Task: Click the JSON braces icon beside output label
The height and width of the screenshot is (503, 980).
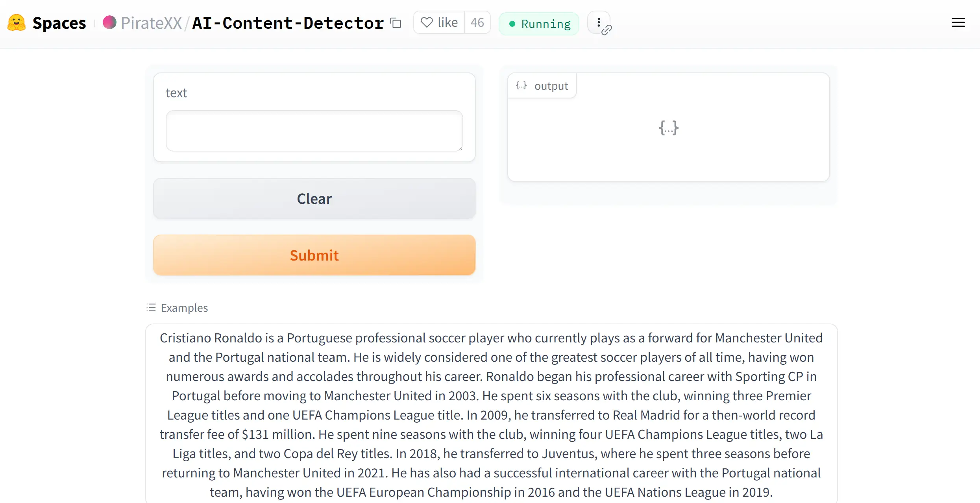Action: tap(521, 85)
